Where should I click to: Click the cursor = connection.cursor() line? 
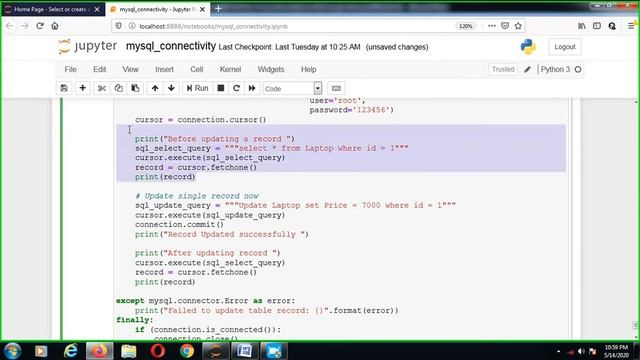point(200,120)
